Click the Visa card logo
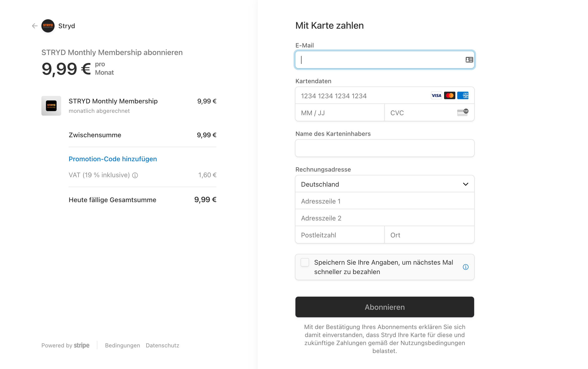588x369 pixels. pyautogui.click(x=436, y=95)
